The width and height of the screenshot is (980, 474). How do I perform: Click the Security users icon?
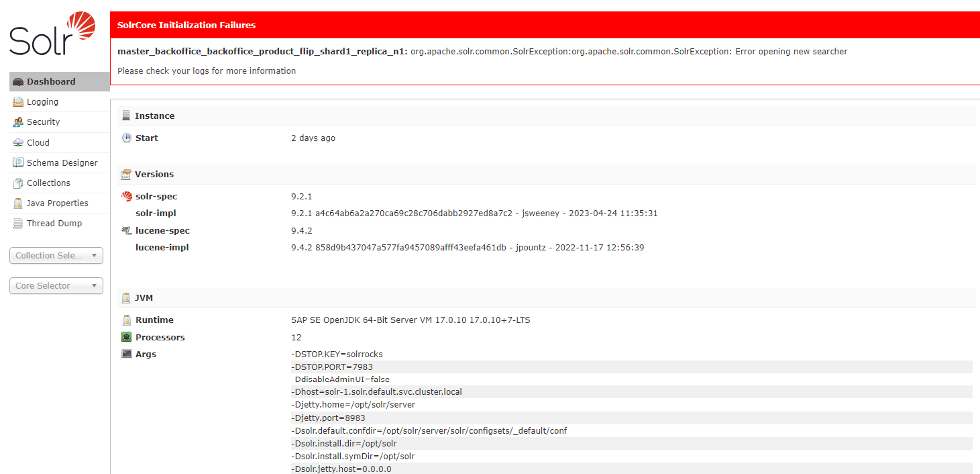click(18, 122)
